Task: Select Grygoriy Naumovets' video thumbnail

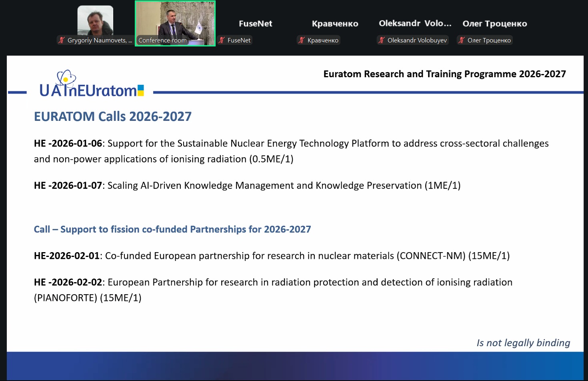Action: [95, 20]
